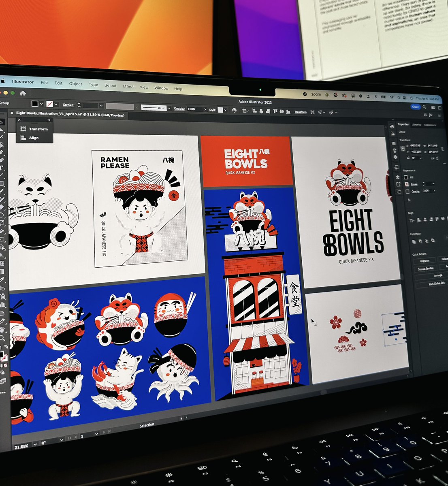Expand Opacity flyout arrow in control bar
The width and height of the screenshot is (448, 486).
205,109
